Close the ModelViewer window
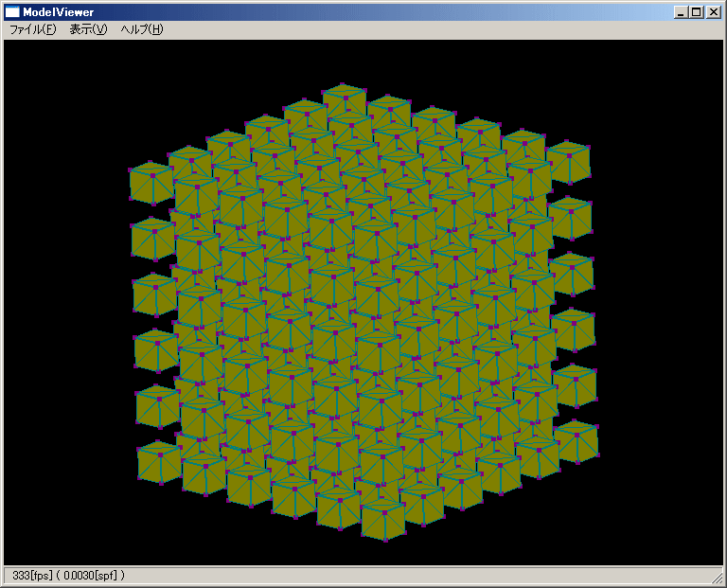Viewport: 727px width, 588px height. 713,12
